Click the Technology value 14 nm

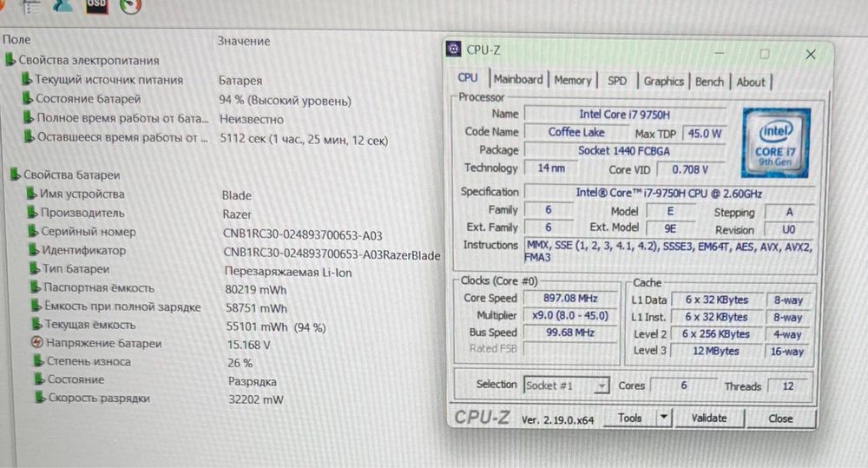tap(551, 168)
